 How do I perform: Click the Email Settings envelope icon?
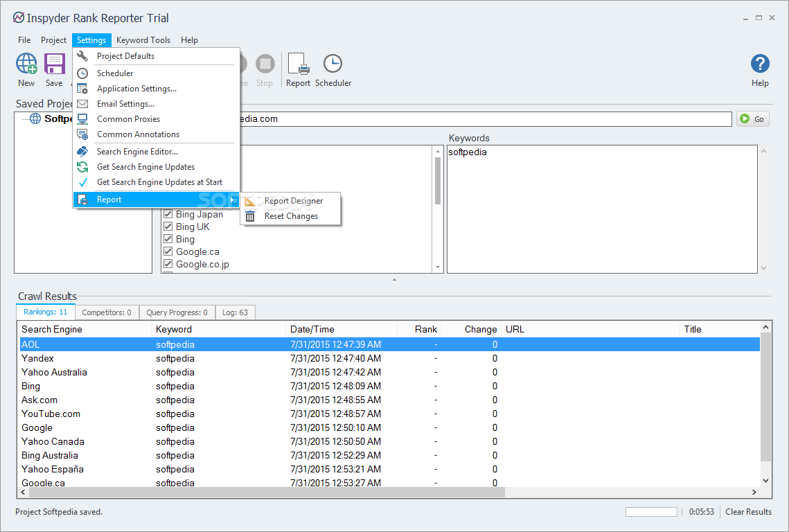coord(82,104)
